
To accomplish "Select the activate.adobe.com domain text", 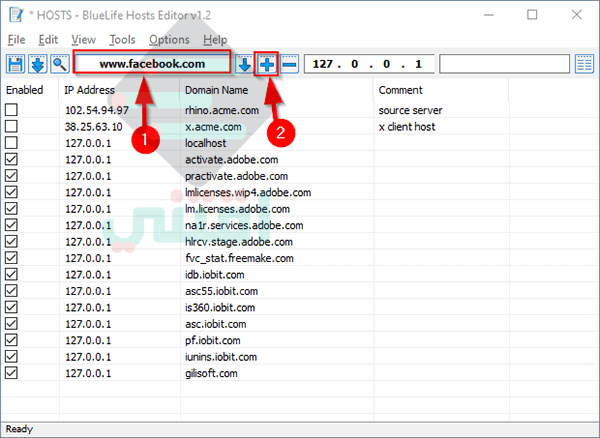I will pos(232,160).
